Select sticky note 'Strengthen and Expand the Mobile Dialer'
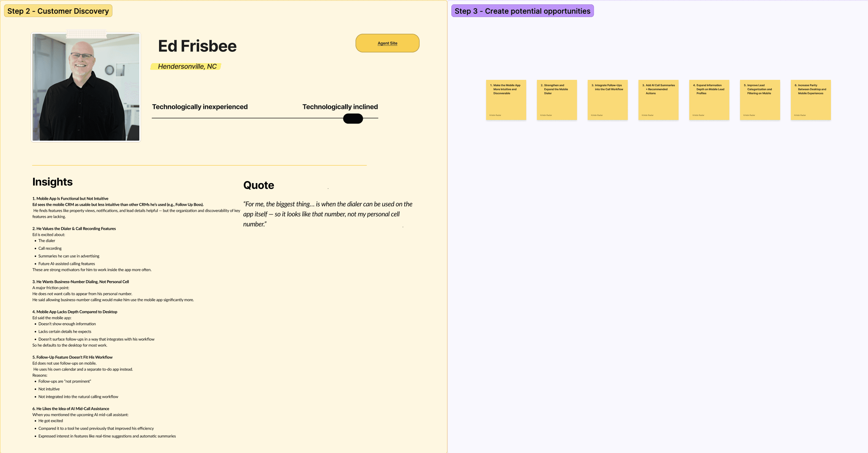Screen dimensions: 868x453 point(557,100)
